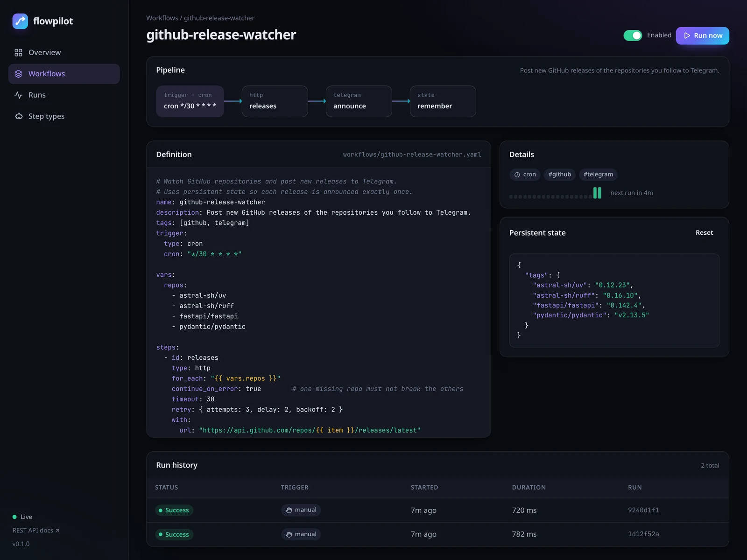The image size is (747, 560).
Task: Click the external arrow icon beside REST API docs
Action: [57, 531]
